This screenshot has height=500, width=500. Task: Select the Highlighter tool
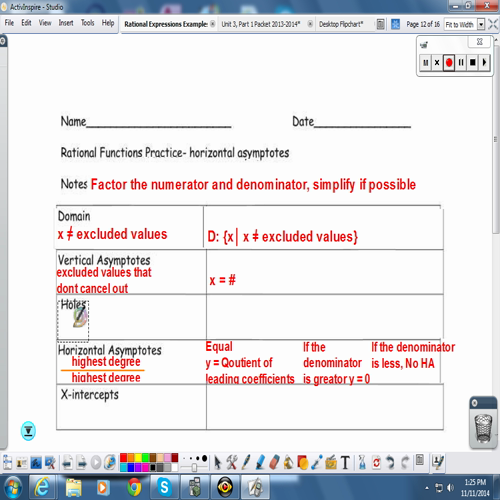click(x=260, y=462)
